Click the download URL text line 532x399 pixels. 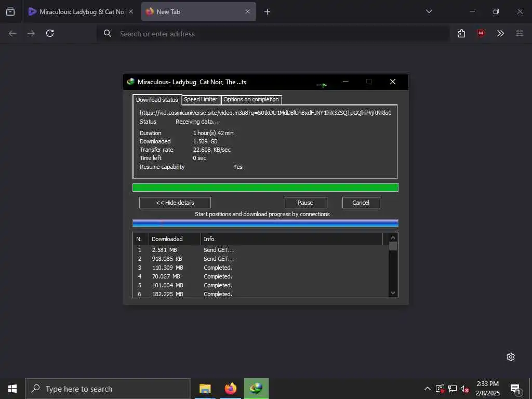[x=265, y=113]
